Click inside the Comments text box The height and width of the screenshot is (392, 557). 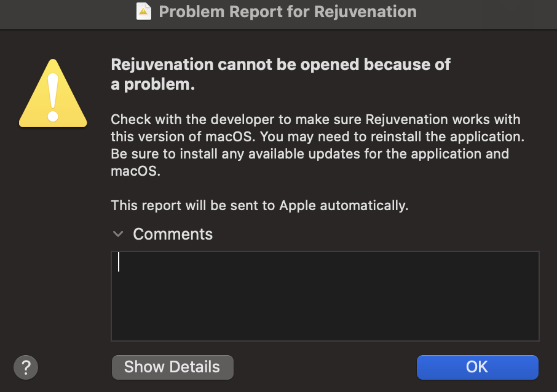click(325, 296)
